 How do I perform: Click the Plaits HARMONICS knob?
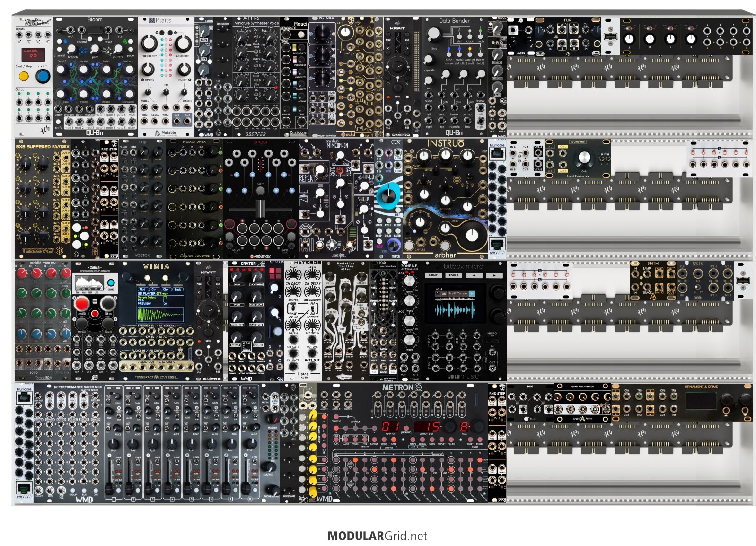point(182,43)
